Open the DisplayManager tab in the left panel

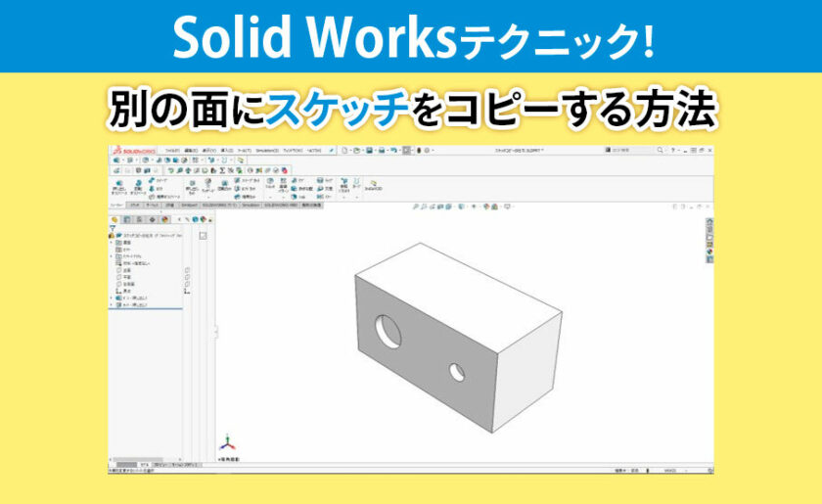[164, 220]
